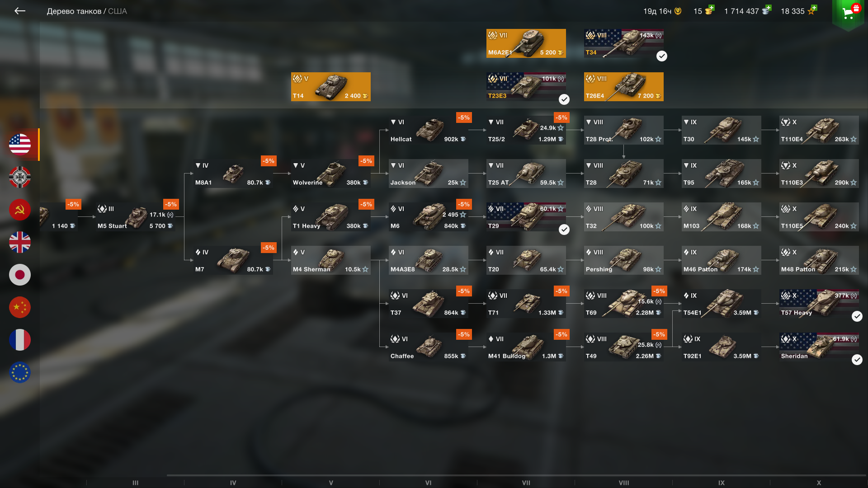The width and height of the screenshot is (868, 488).
Task: Go back using the arrow
Action: pos(20,11)
